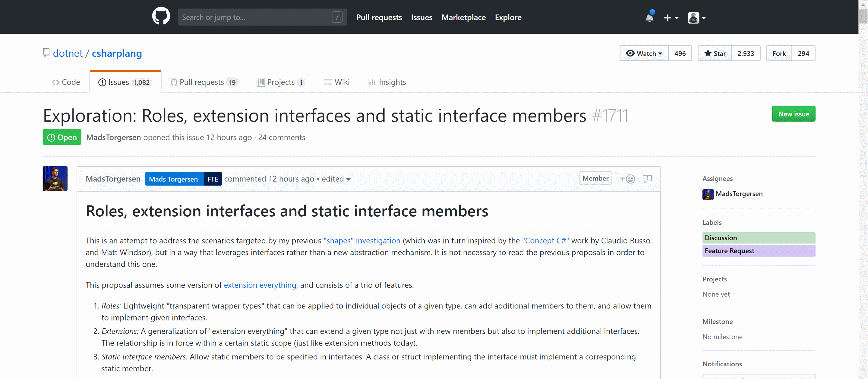
Task: Select the Issues tab
Action: (x=125, y=82)
